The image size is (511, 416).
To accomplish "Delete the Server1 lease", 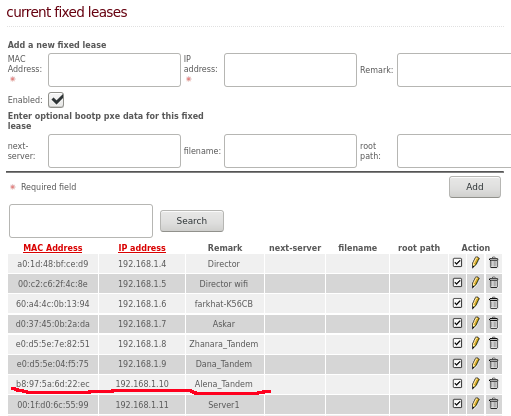I will 494,404.
